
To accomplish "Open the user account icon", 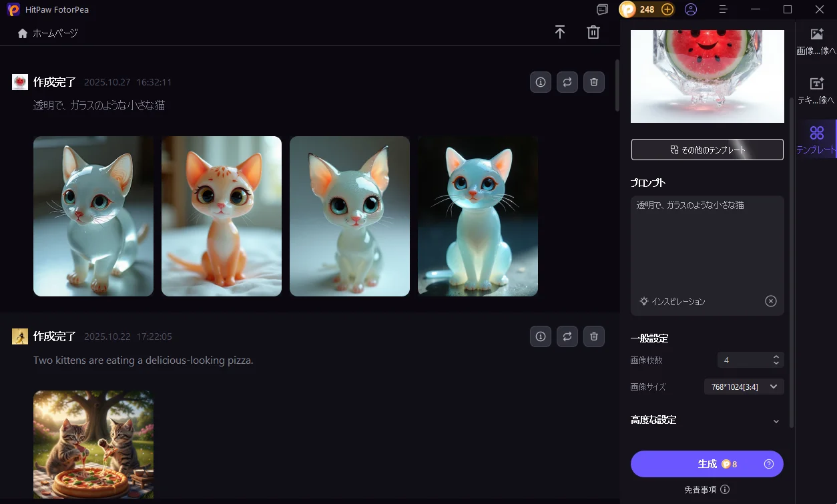I will [x=691, y=9].
